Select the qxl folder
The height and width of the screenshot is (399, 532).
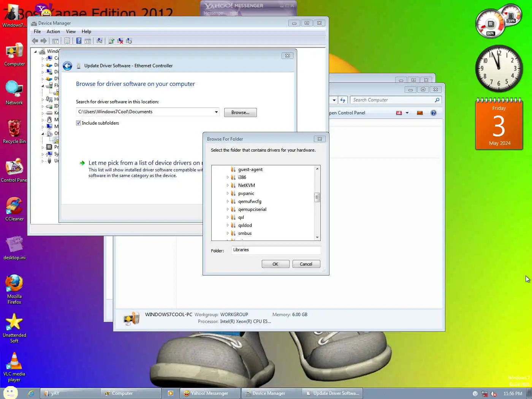click(x=241, y=217)
